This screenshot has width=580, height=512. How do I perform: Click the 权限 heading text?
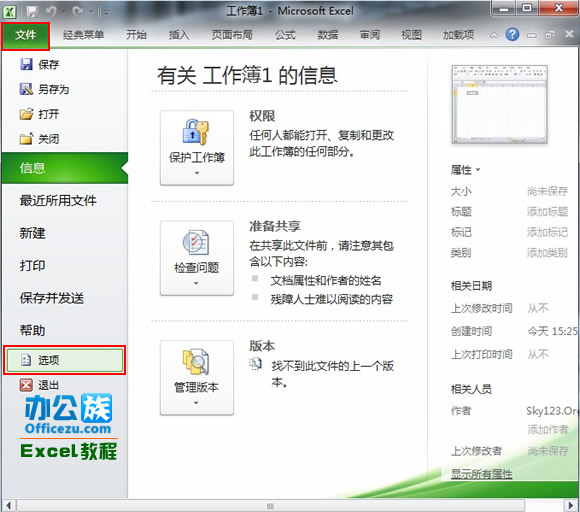262,116
